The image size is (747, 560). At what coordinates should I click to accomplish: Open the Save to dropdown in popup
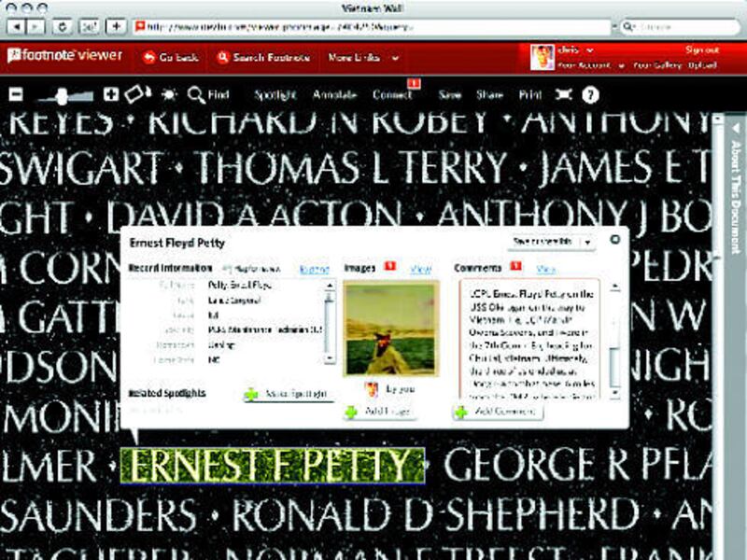(552, 242)
